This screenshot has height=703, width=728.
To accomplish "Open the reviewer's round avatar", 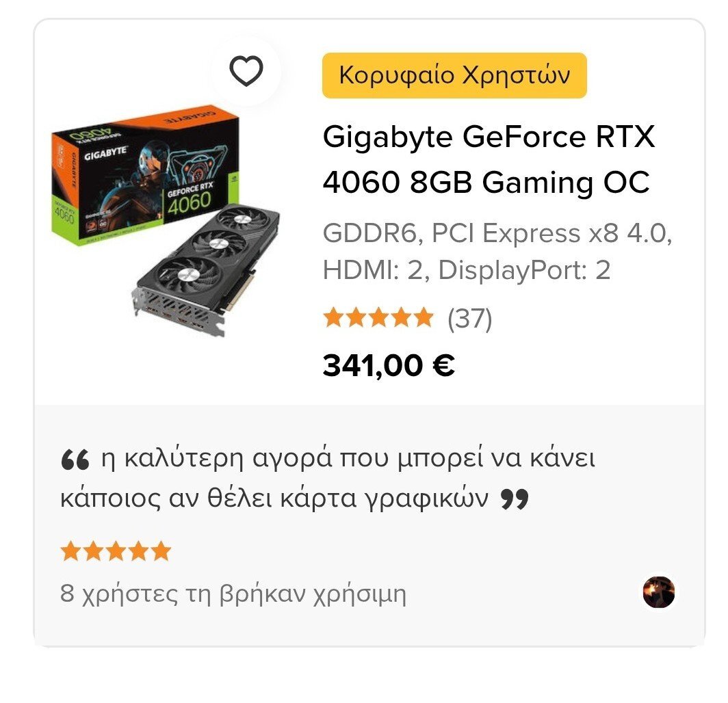I will click(658, 592).
